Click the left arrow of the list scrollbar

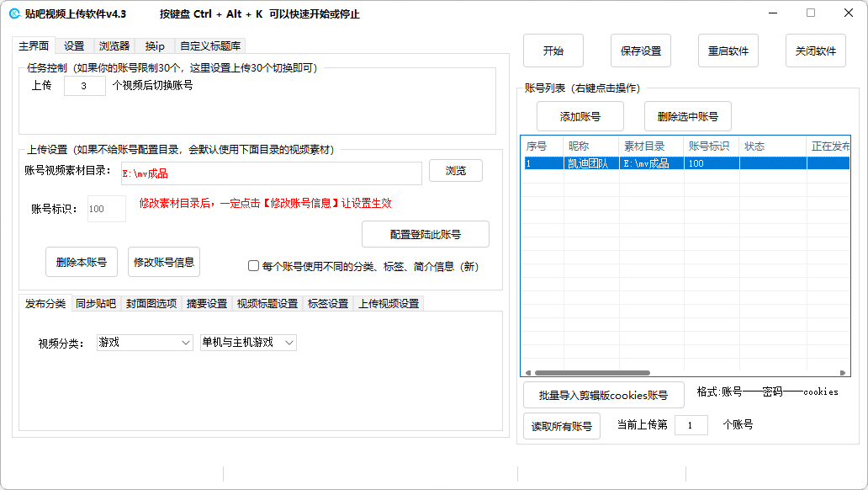coord(527,373)
